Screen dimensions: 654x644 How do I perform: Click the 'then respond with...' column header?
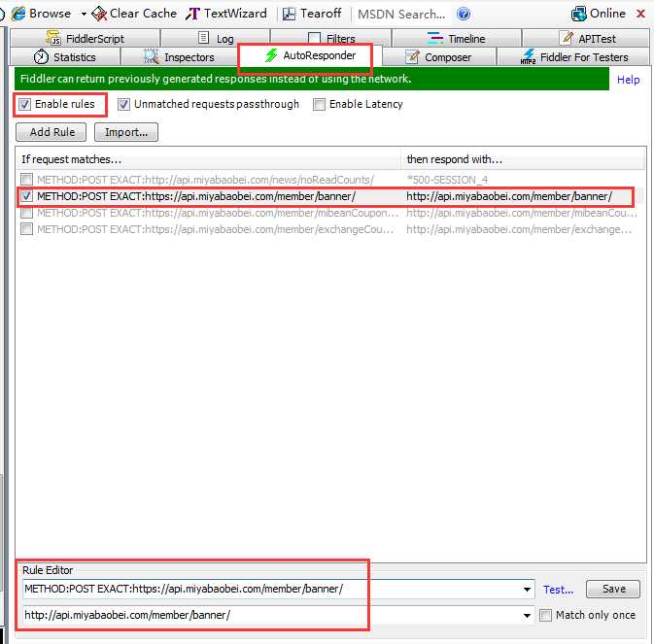pos(523,159)
